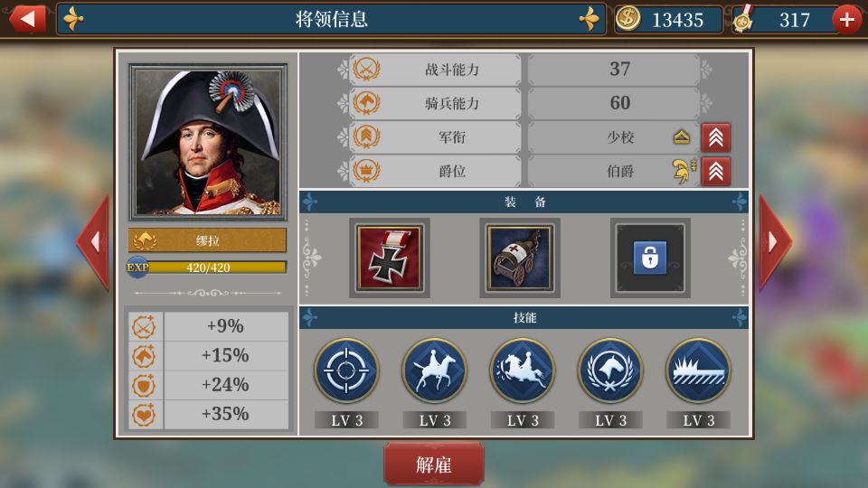Tap the horse head laurel skill icon
This screenshot has width=868, height=488.
click(610, 371)
